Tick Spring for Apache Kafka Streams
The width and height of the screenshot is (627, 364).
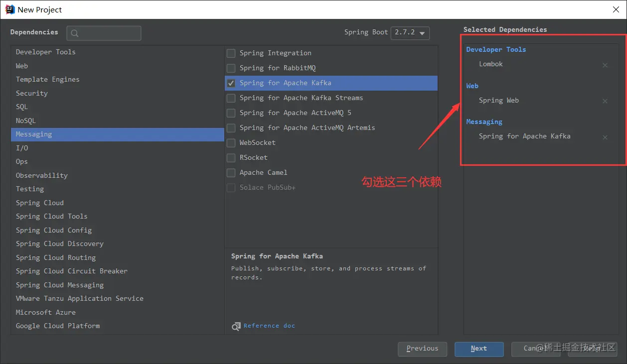231,98
